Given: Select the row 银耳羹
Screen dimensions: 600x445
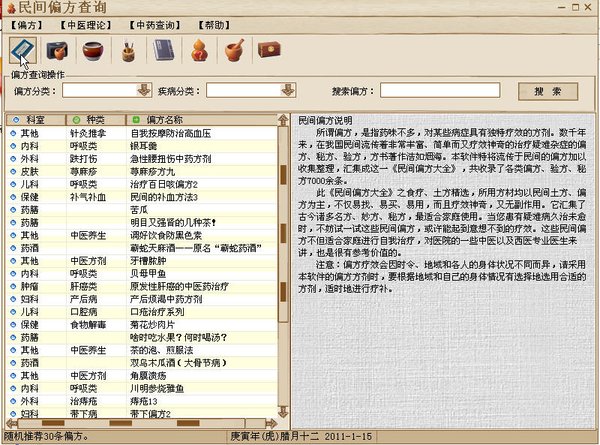Looking at the screenshot, I should point(142,146).
